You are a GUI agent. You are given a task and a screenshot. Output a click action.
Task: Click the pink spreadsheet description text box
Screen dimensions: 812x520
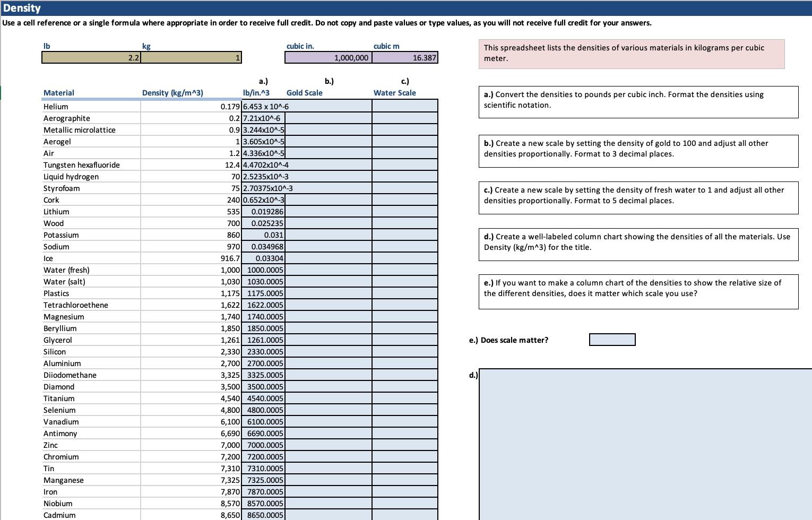click(x=631, y=54)
